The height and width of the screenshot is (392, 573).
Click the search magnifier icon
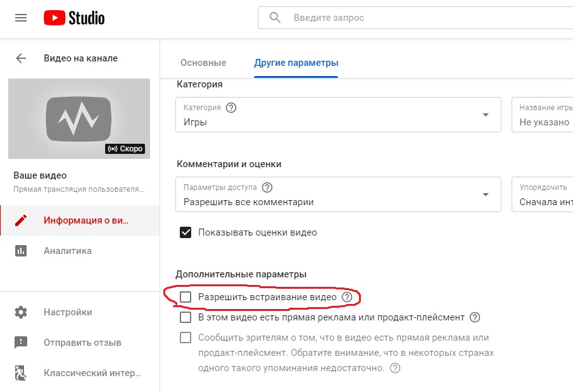click(x=275, y=17)
